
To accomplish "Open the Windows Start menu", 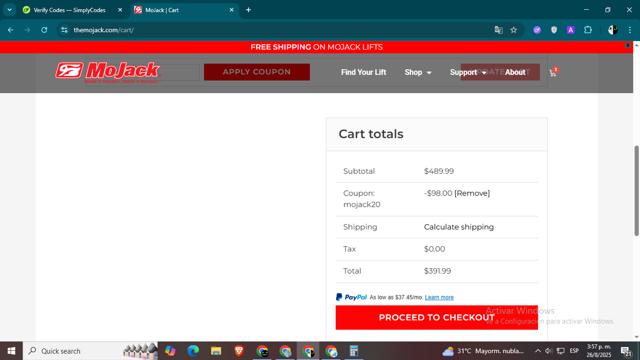I will click(11, 351).
